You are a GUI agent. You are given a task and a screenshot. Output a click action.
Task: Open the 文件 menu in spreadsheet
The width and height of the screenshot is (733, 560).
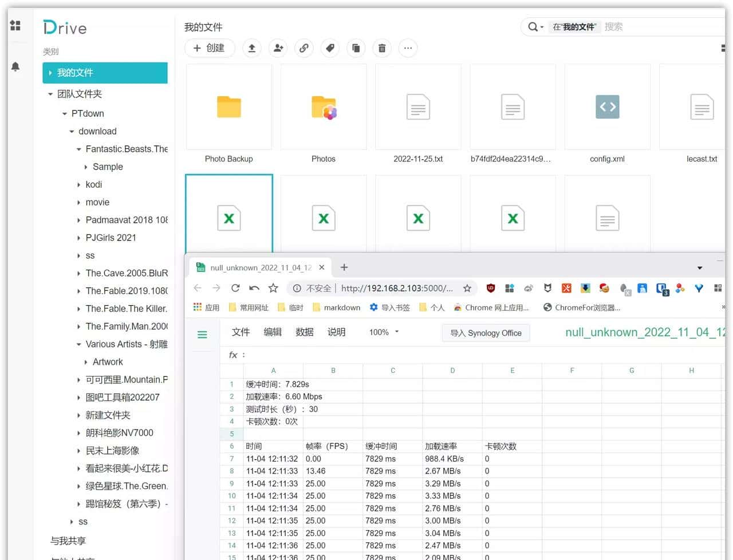pyautogui.click(x=241, y=332)
